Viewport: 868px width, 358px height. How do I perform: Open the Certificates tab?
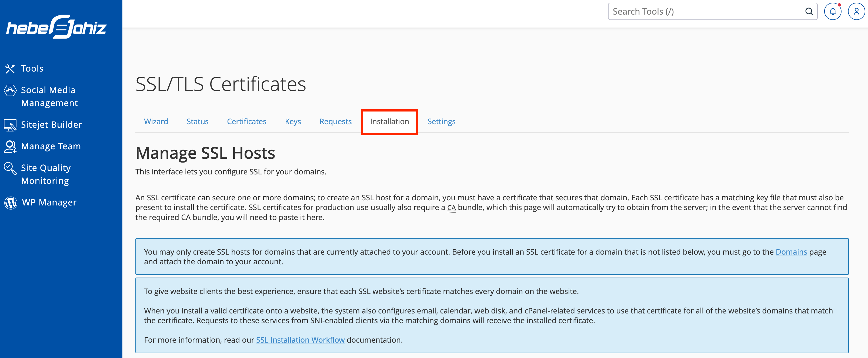click(x=247, y=121)
